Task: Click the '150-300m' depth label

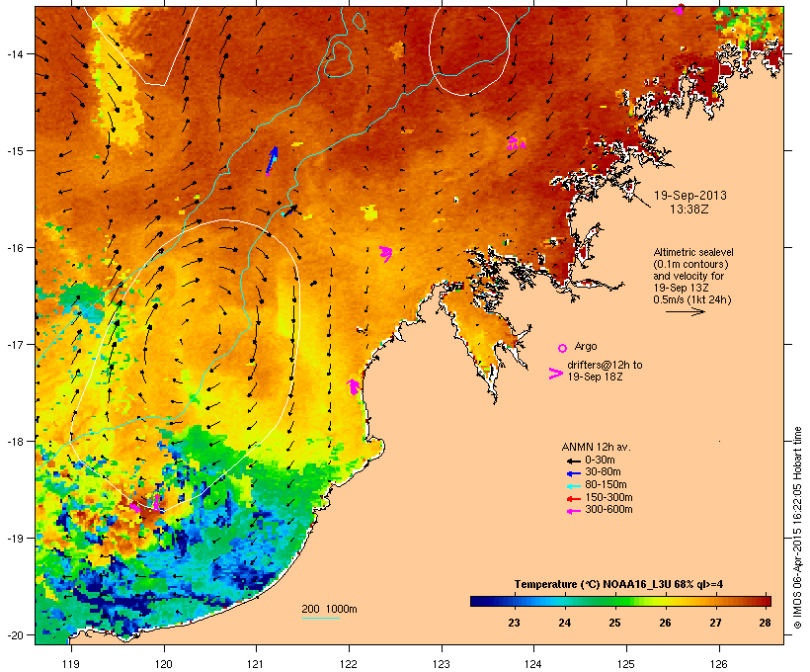Action: click(608, 497)
